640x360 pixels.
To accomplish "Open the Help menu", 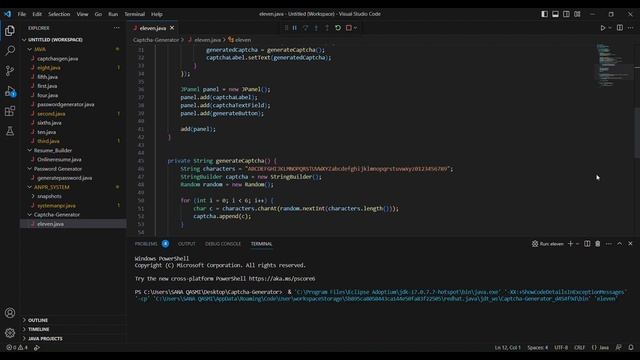I will tap(157, 14).
